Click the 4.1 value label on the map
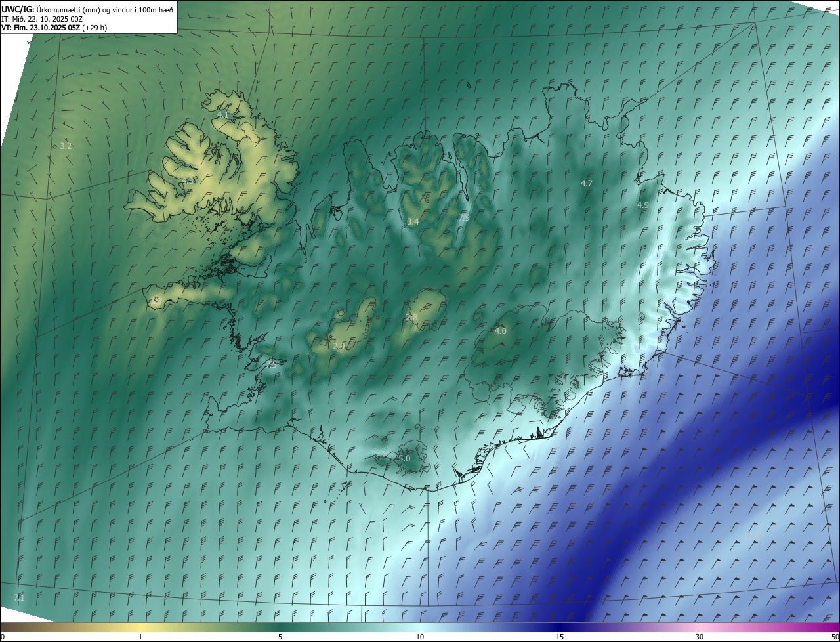This screenshot has width=840, height=642. 222,115
